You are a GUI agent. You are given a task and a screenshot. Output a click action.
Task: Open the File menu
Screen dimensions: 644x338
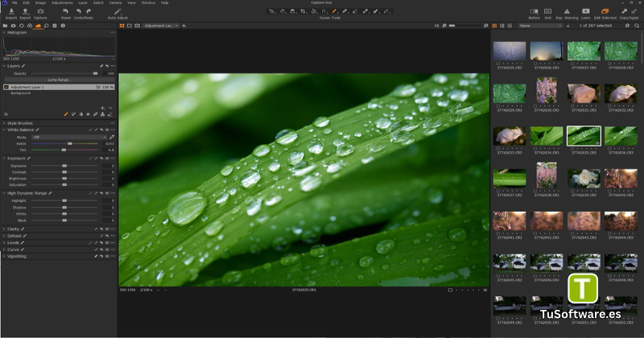14,2
